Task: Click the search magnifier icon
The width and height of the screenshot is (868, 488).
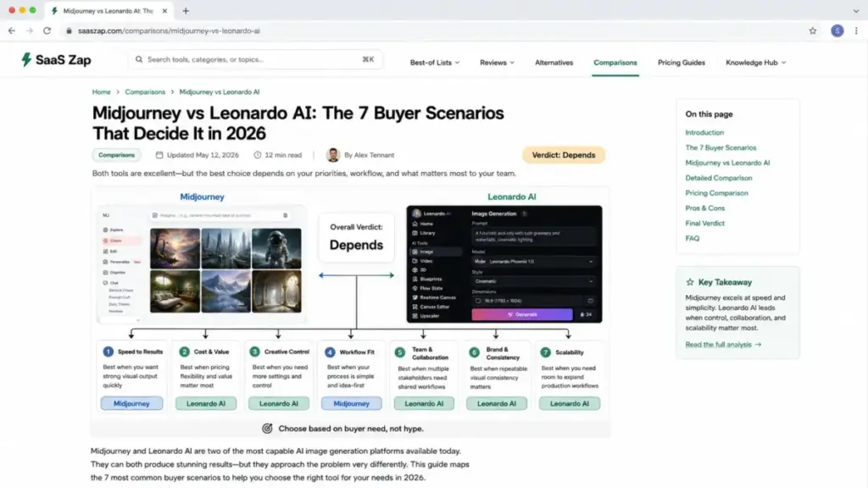Action: pyautogui.click(x=139, y=59)
